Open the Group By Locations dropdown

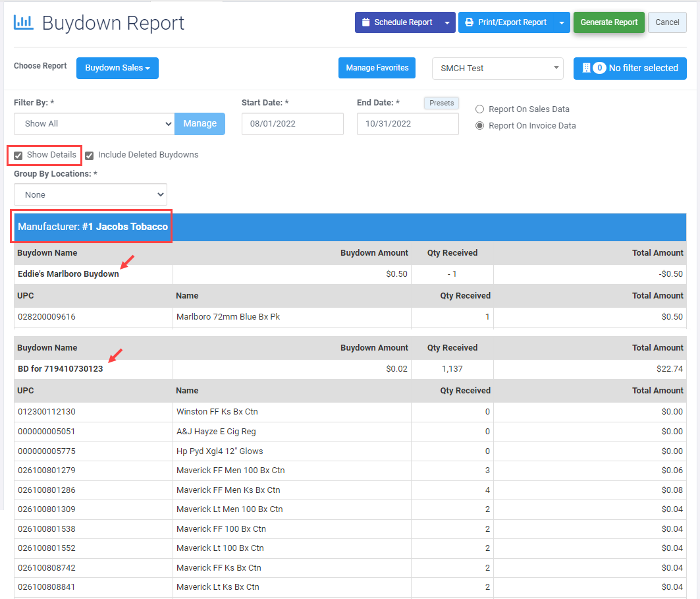(x=91, y=195)
